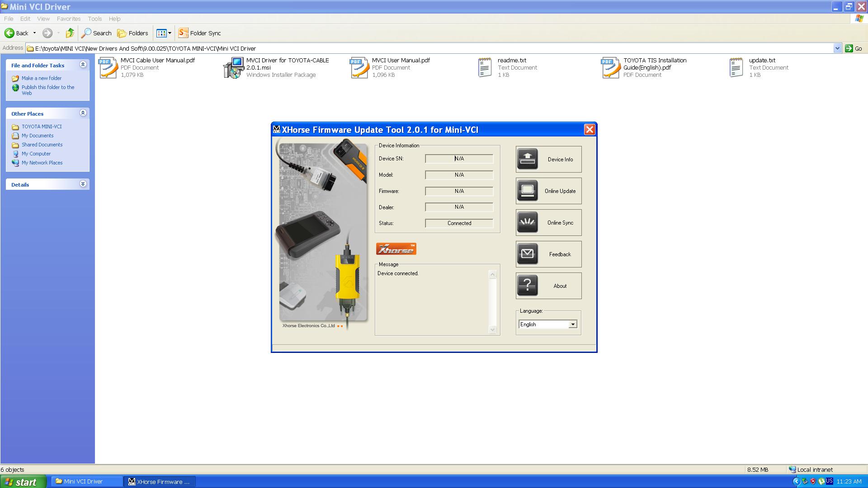Click the Folder Sync toolbar icon
The image size is (868, 488).
(183, 33)
